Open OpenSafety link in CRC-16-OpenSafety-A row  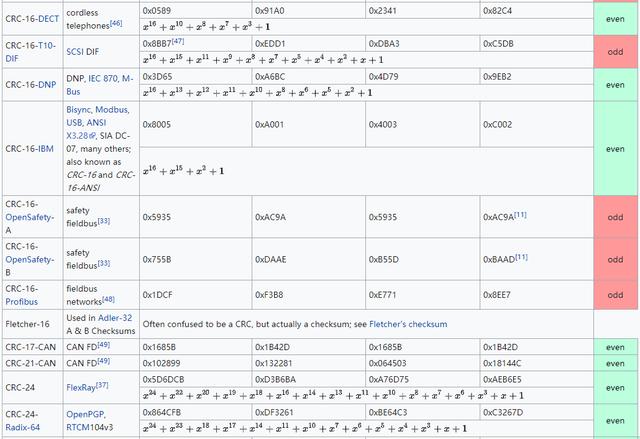pyautogui.click(x=29, y=217)
